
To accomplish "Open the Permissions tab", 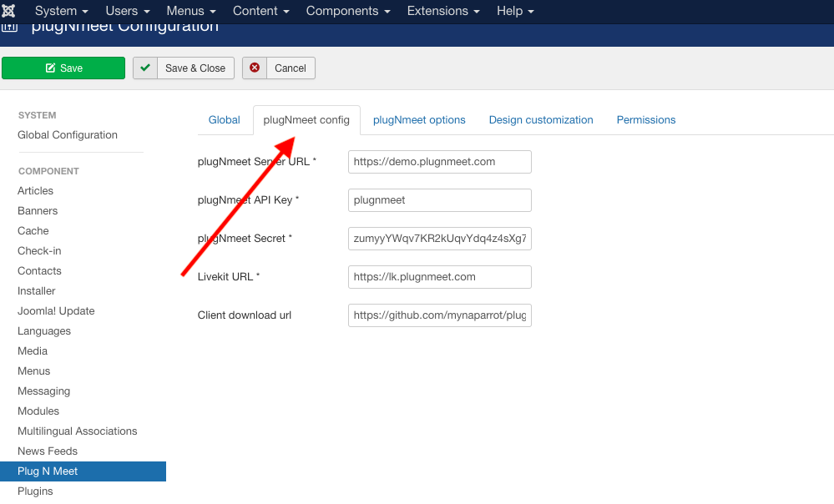I will (645, 119).
